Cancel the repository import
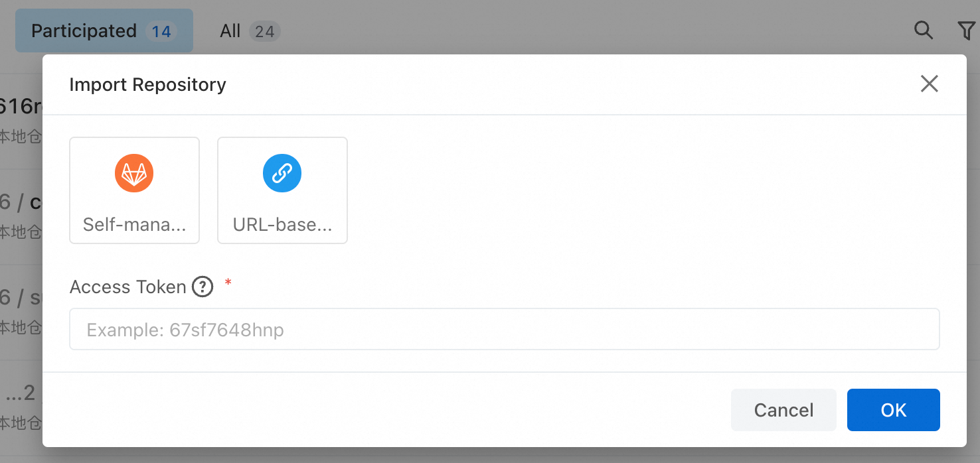The width and height of the screenshot is (980, 463). pos(783,410)
